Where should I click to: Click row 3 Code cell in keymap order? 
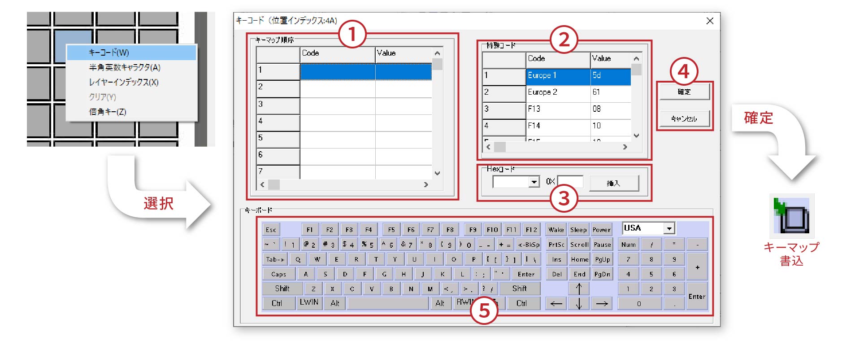pyautogui.click(x=337, y=105)
